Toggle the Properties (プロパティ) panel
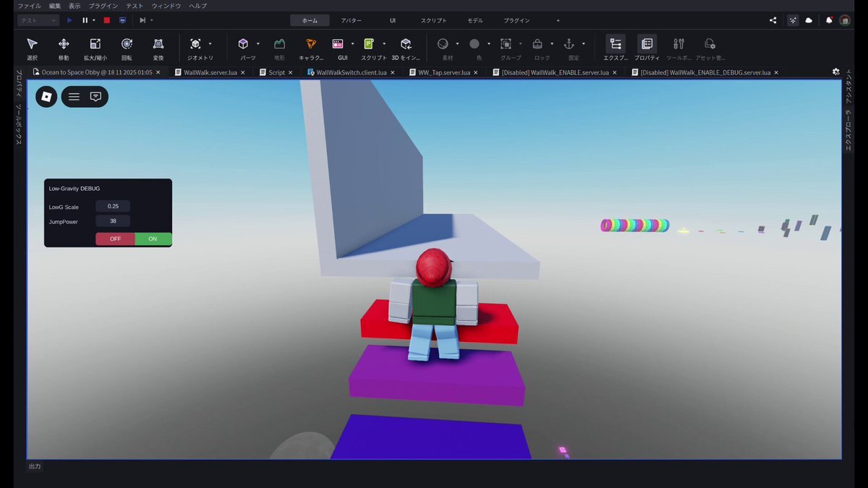This screenshot has height=488, width=868. coord(647,45)
